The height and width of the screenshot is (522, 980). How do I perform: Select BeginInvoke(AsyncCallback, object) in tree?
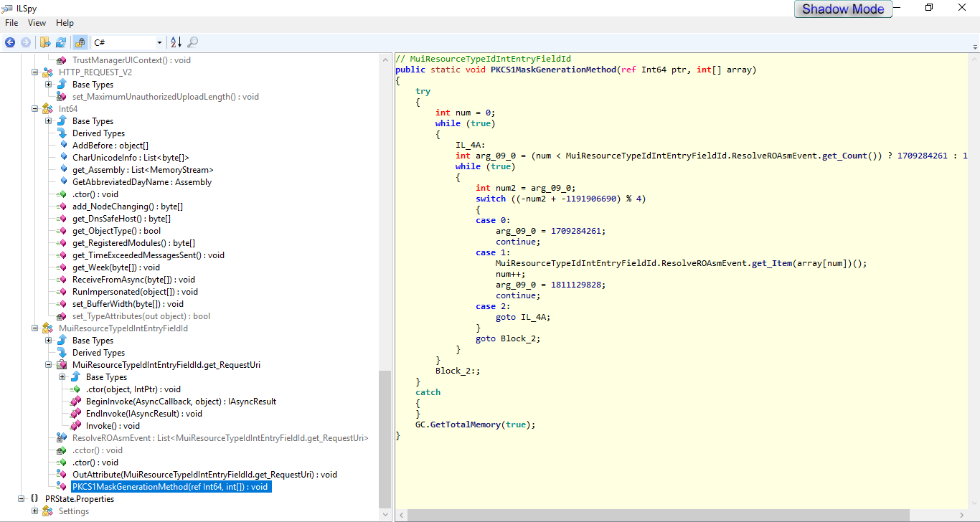pos(181,402)
